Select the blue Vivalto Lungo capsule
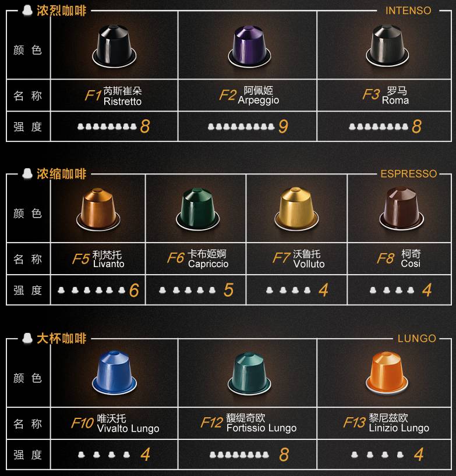 click(114, 373)
